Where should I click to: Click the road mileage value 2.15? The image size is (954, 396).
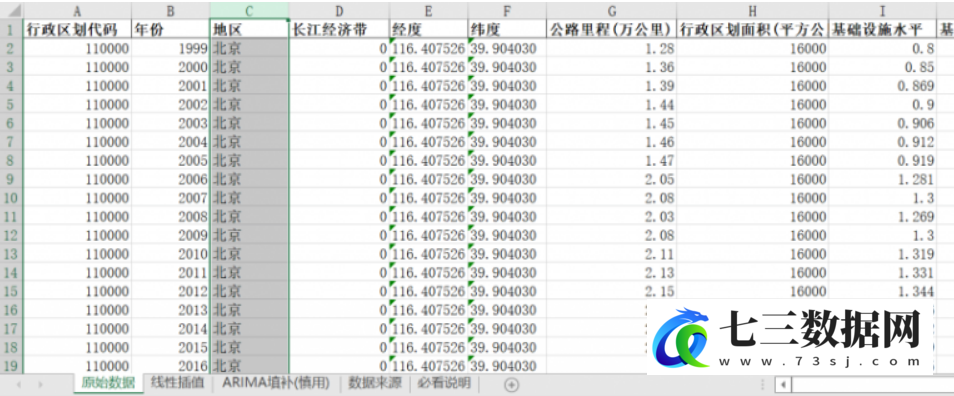(x=611, y=292)
